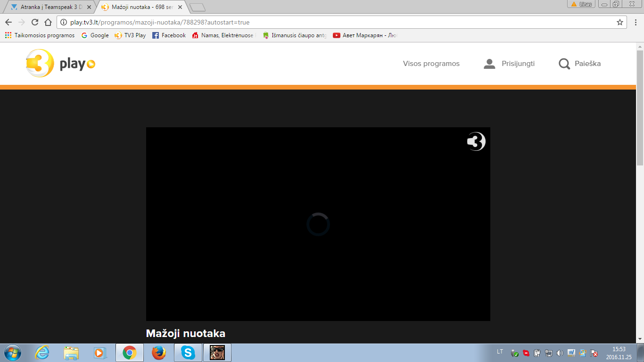Open the network connection tray icon
Viewport: 644px width, 362px height.
pos(548,353)
